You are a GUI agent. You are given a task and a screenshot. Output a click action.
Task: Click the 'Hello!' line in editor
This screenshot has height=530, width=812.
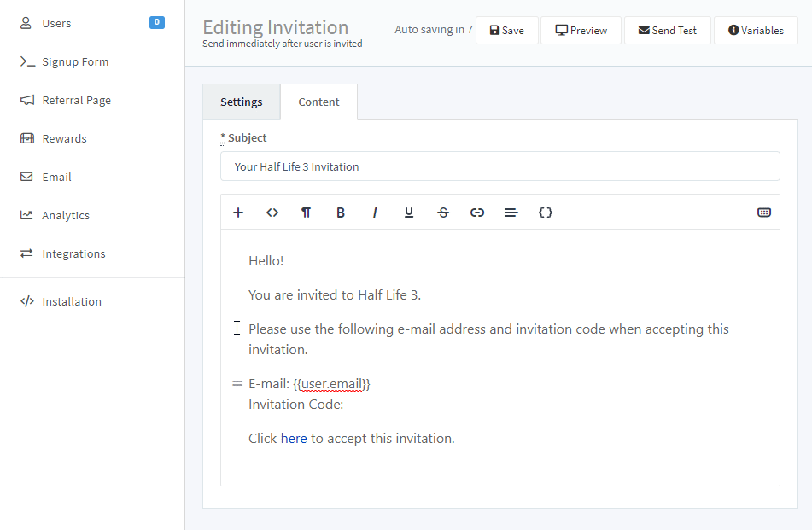(266, 261)
